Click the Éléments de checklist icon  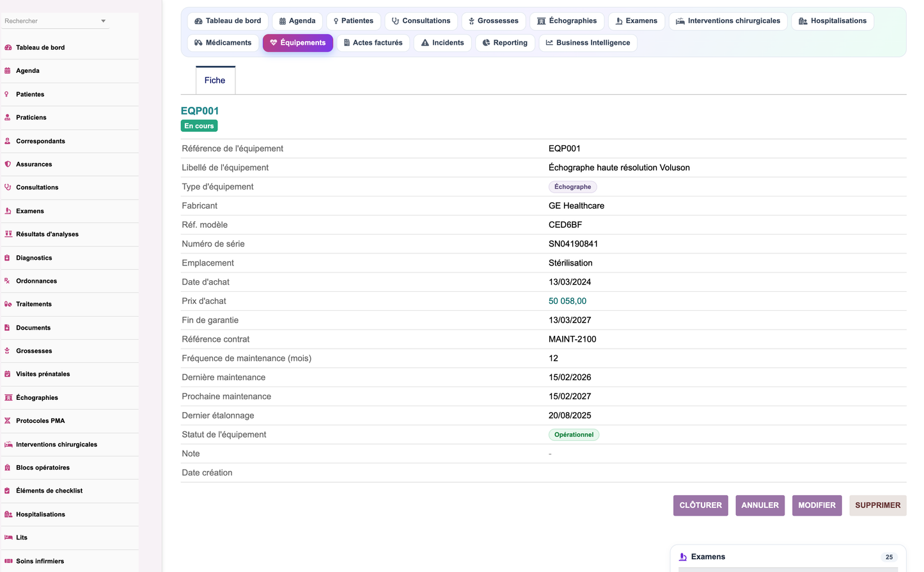[8, 491]
